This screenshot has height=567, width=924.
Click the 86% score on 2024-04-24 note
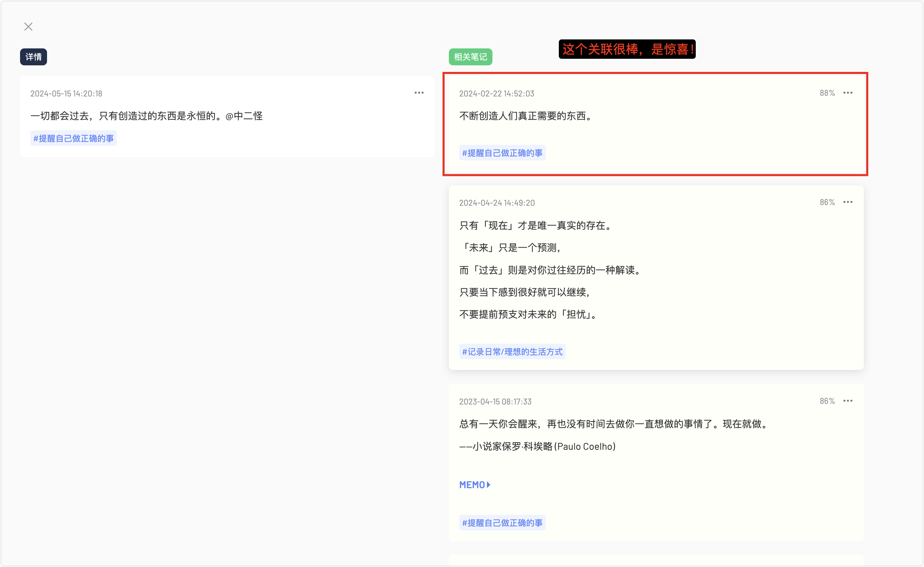pos(827,203)
